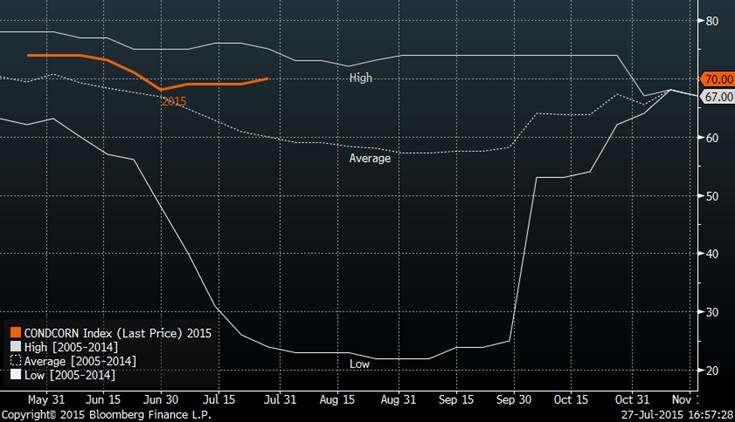Click the orange CONDCORN legend color swatch
The height and width of the screenshot is (422, 735).
point(15,332)
